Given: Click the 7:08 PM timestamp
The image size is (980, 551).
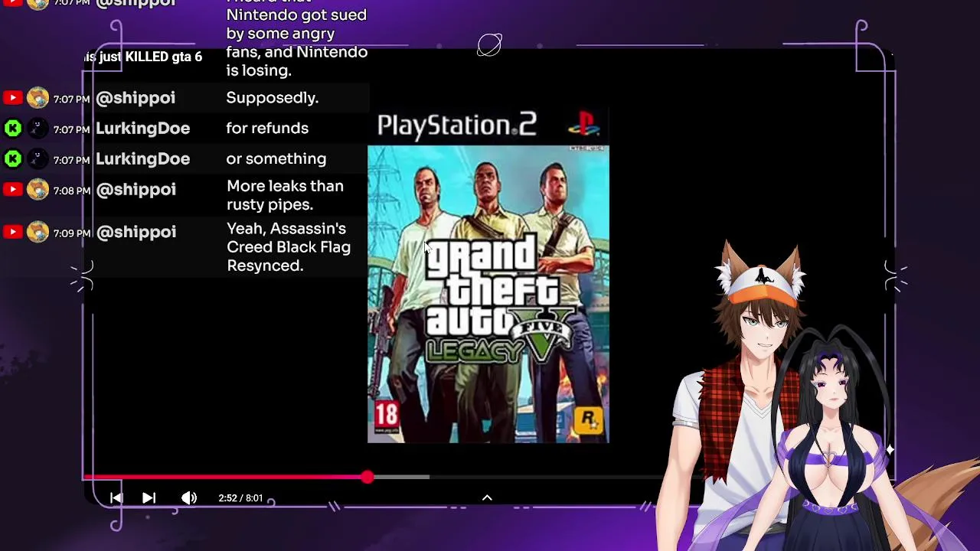Looking at the screenshot, I should click(72, 191).
